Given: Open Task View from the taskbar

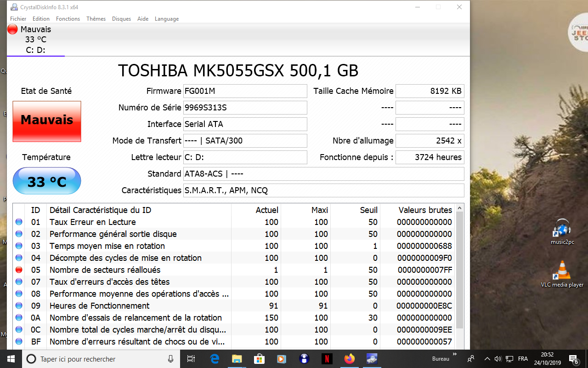Looking at the screenshot, I should click(192, 359).
